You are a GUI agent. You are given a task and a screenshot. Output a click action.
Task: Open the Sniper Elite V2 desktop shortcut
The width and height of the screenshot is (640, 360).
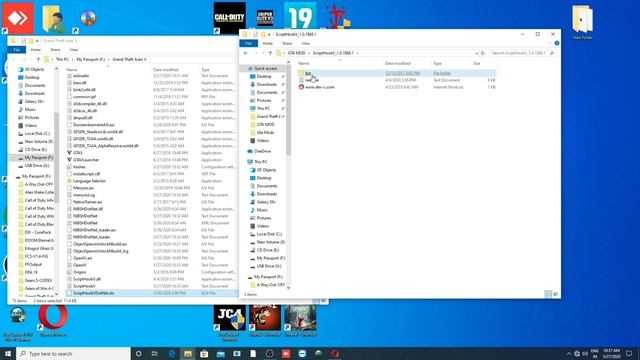tap(265, 18)
